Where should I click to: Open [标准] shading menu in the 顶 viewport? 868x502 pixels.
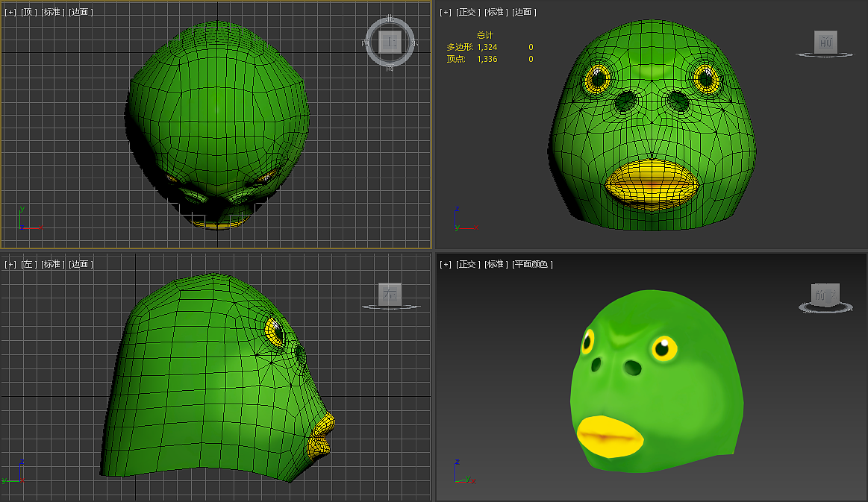point(53,12)
